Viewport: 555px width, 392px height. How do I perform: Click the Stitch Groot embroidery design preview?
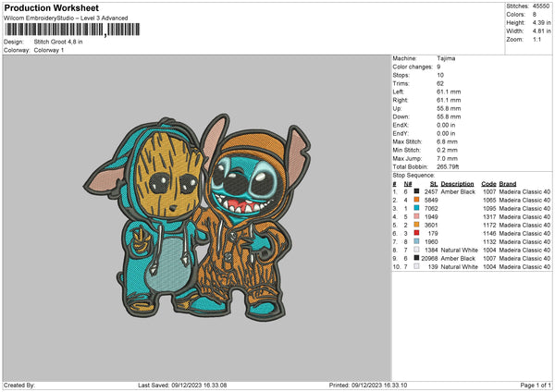197,217
